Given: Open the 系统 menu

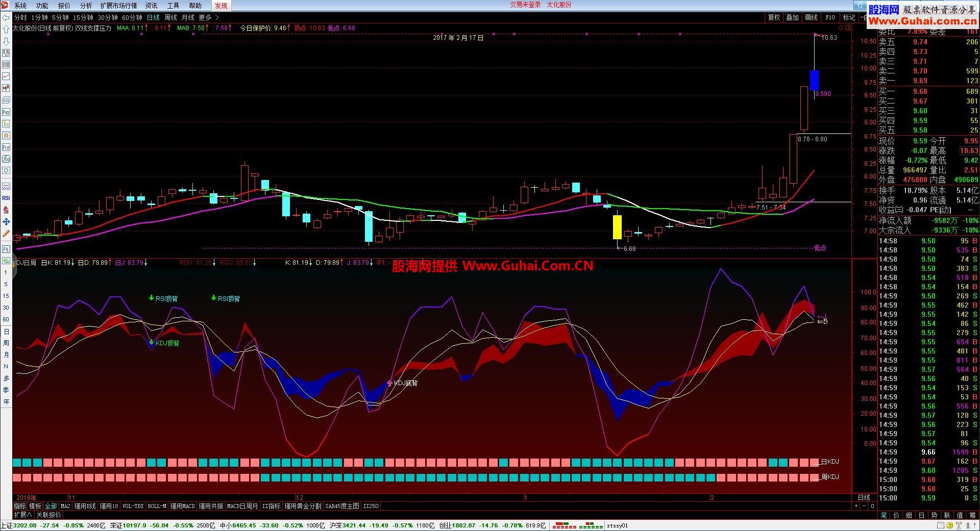Looking at the screenshot, I should click(20, 6).
